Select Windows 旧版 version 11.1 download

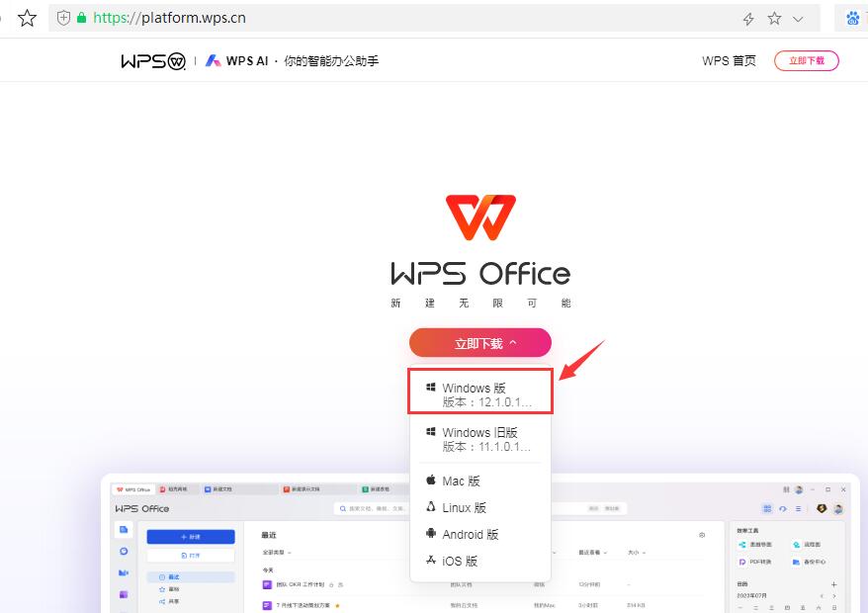click(x=480, y=439)
